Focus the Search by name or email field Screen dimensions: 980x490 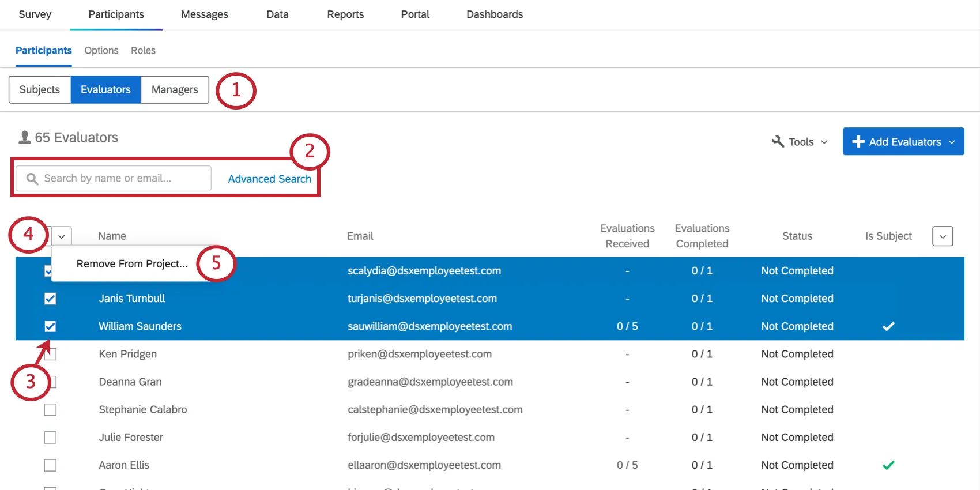tap(124, 179)
